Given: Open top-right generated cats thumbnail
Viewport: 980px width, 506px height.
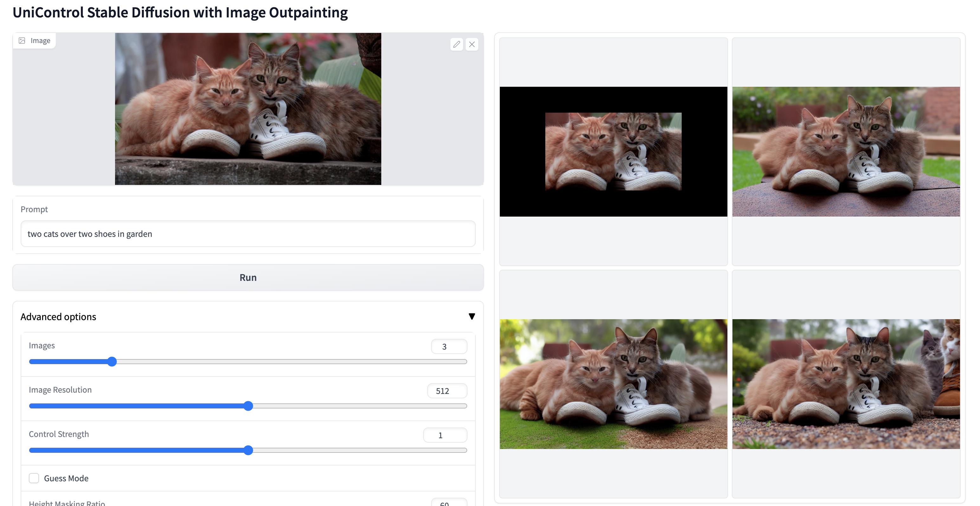Looking at the screenshot, I should click(x=846, y=152).
